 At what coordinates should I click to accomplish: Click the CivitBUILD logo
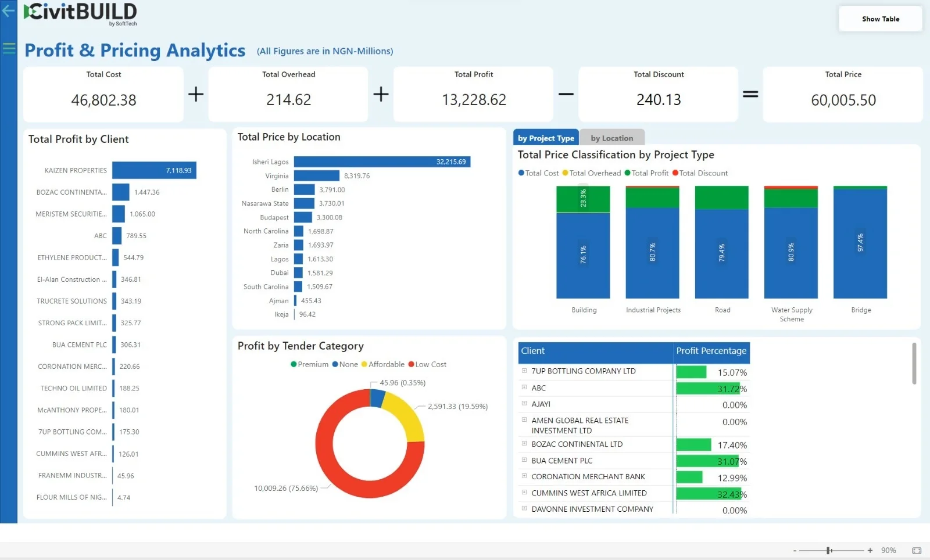80,13
